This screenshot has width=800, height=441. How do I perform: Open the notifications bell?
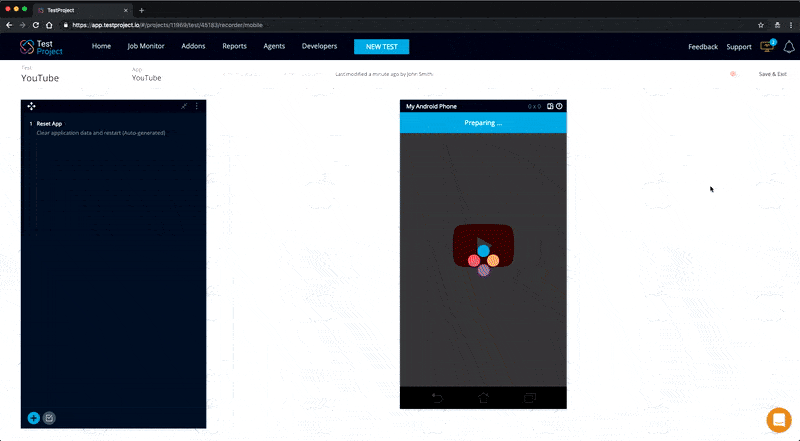pos(788,47)
